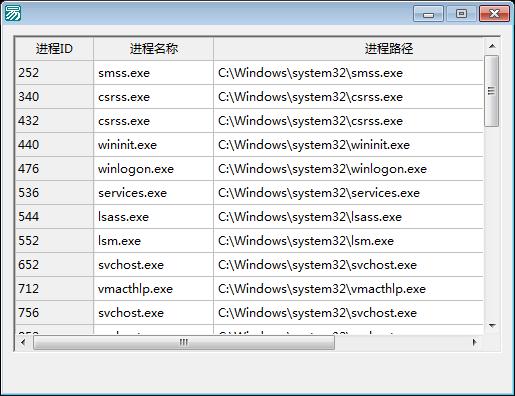Click the services.exe path cell
This screenshot has width=515, height=396.
click(x=348, y=193)
